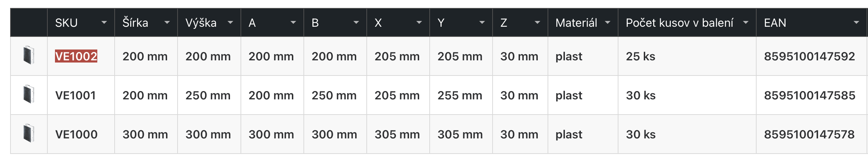Image resolution: width=868 pixels, height=159 pixels.
Task: Open the Z column sort arrow
Action: [537, 23]
